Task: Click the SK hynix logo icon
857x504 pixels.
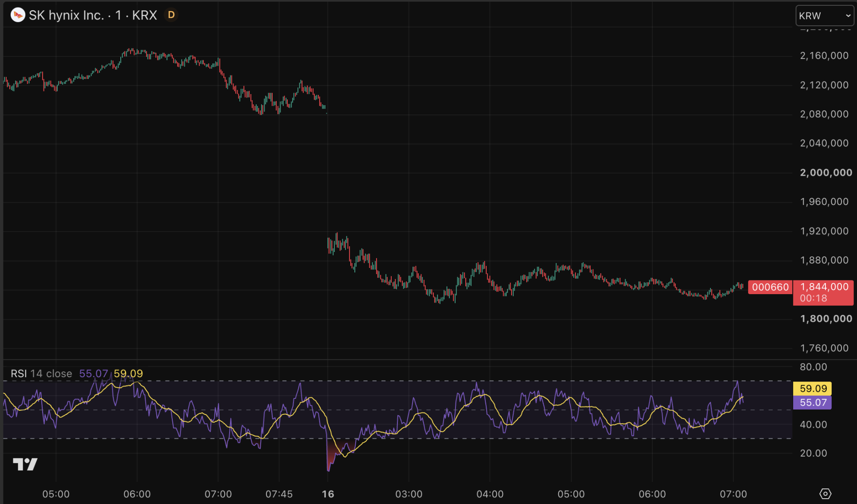Action: pos(18,15)
